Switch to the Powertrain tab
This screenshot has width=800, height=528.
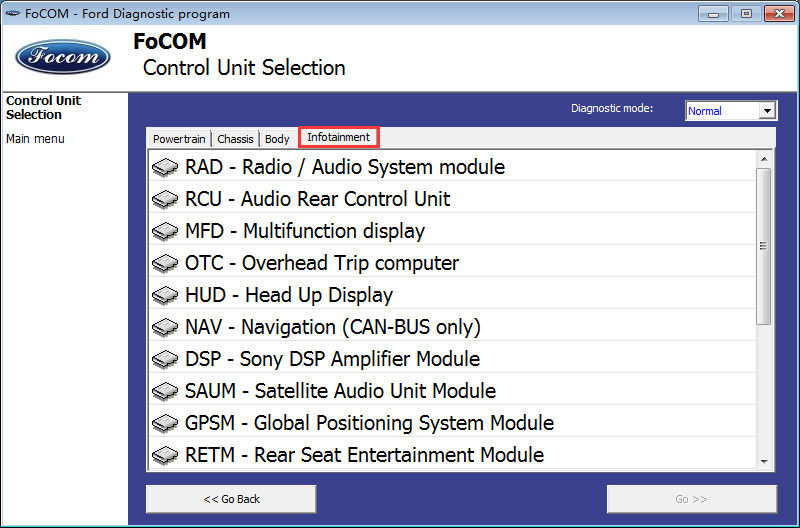(x=179, y=139)
